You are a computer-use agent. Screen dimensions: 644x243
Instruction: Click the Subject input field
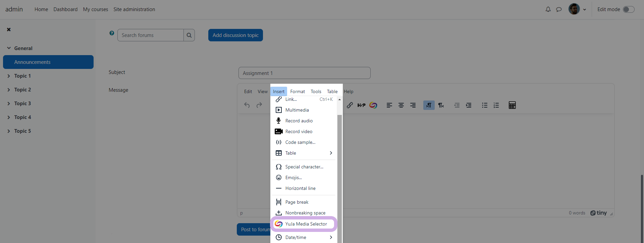[305, 73]
